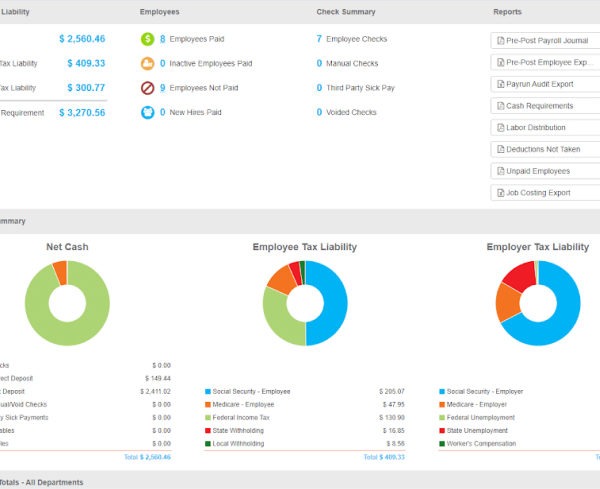
Task: Click the 8 Employees Paid count
Action: (163, 39)
